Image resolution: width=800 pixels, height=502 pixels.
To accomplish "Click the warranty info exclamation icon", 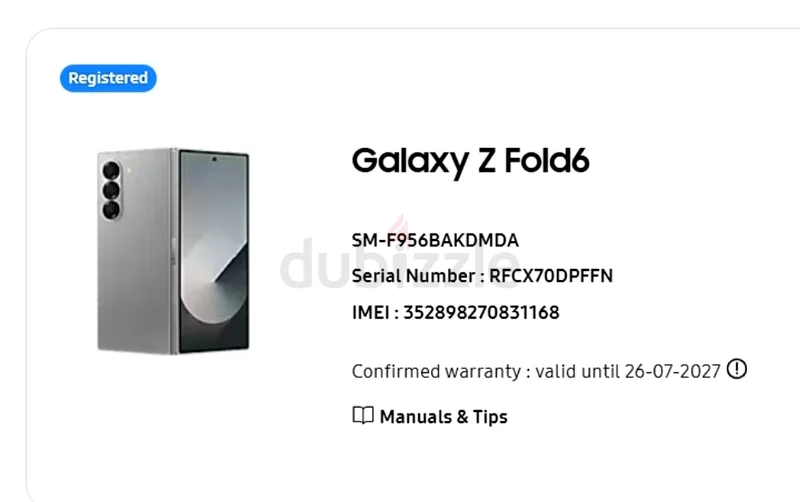I will pyautogui.click(x=736, y=369).
